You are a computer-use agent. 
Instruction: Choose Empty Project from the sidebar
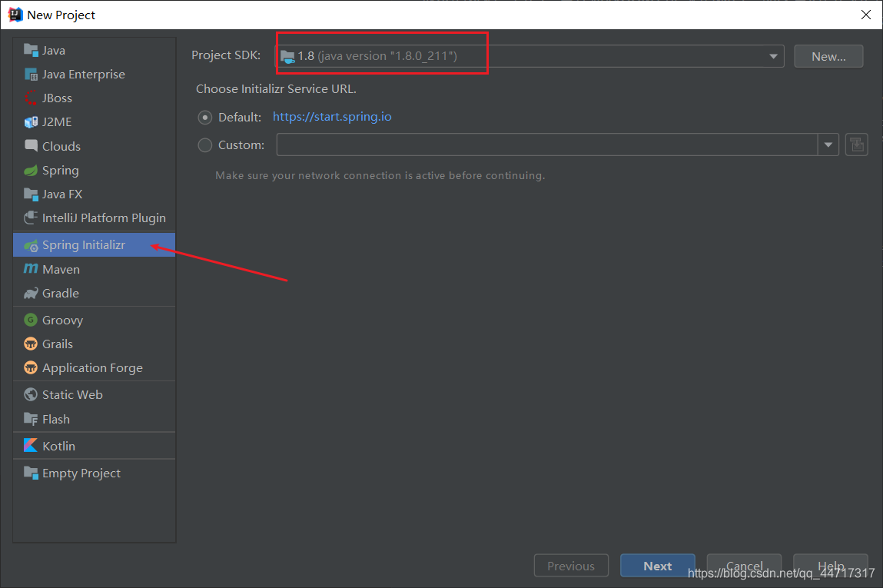[81, 473]
